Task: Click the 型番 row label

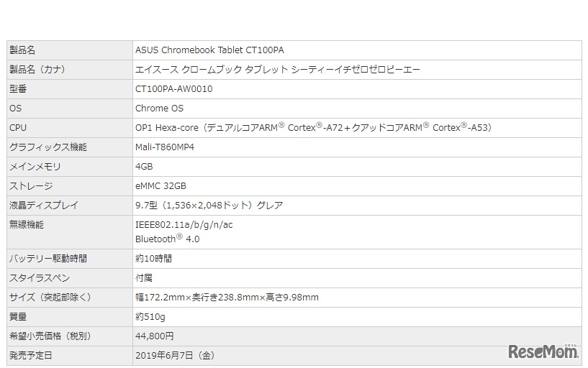Action: coord(18,89)
